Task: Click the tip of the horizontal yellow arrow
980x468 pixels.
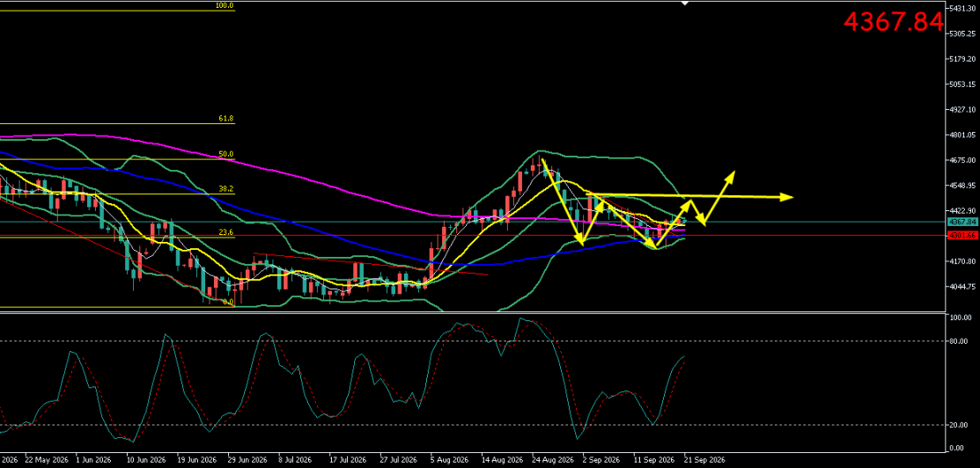Action: 791,197
